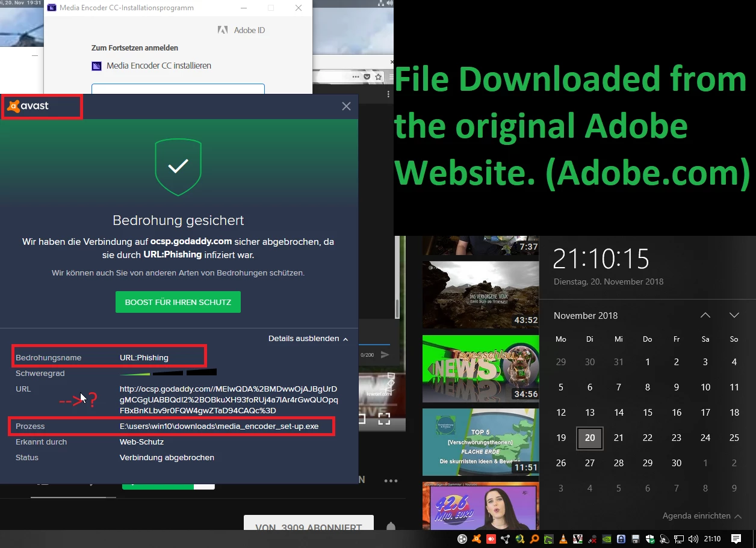Click BOOST FÜR IHREN SCHUTZ button
This screenshot has height=548, width=756.
178,302
